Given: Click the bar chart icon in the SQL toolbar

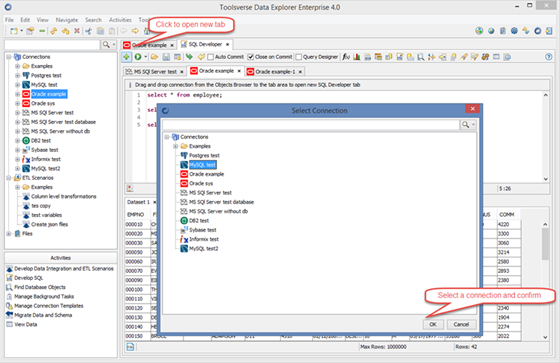Looking at the screenshot, I should pyautogui.click(x=357, y=57).
